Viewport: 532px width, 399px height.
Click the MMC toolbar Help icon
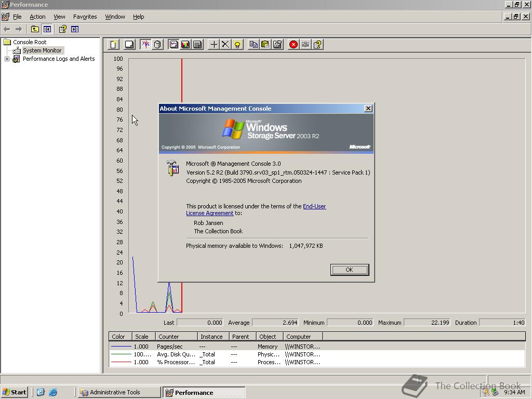62,29
